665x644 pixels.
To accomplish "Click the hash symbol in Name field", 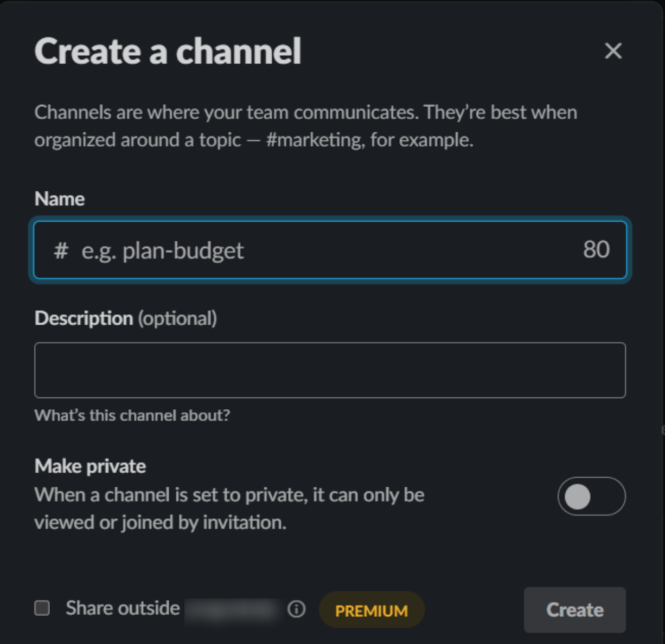I will (x=61, y=250).
